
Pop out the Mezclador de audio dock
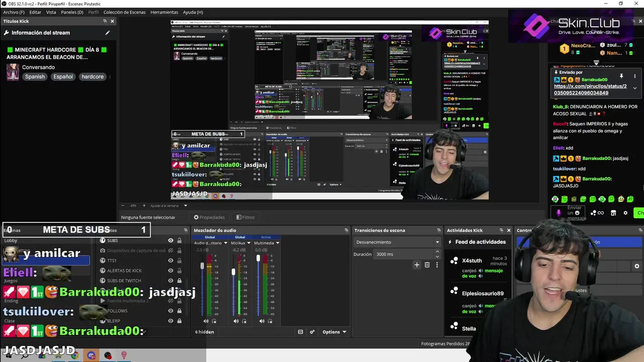click(346, 230)
